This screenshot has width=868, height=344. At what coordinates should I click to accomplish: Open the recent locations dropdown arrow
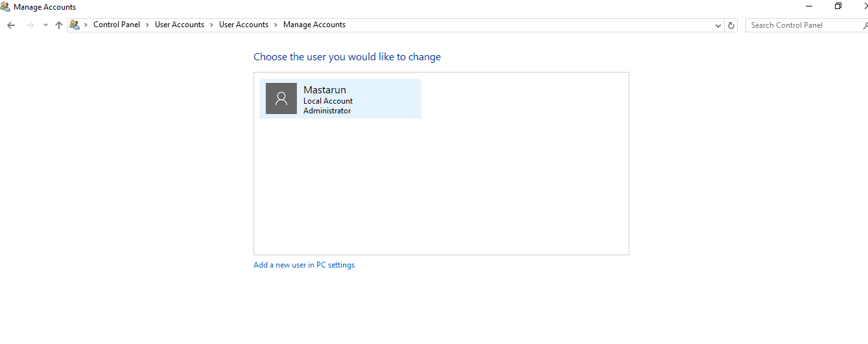click(45, 25)
